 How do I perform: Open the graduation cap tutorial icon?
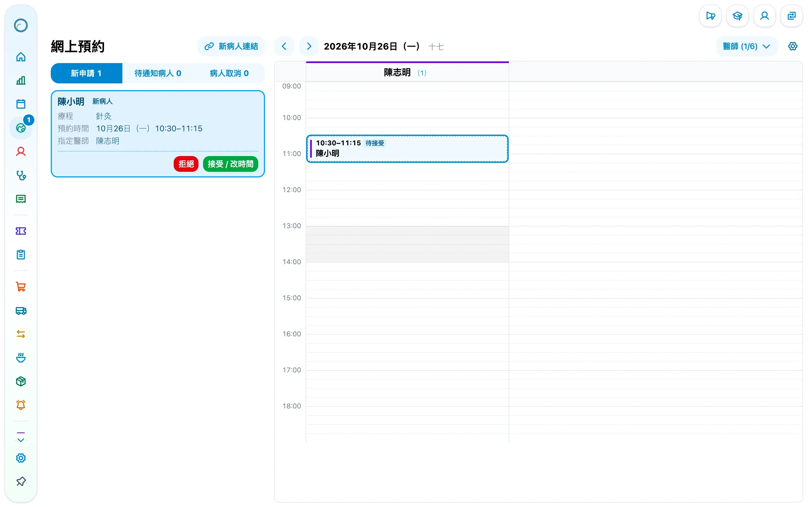(737, 16)
